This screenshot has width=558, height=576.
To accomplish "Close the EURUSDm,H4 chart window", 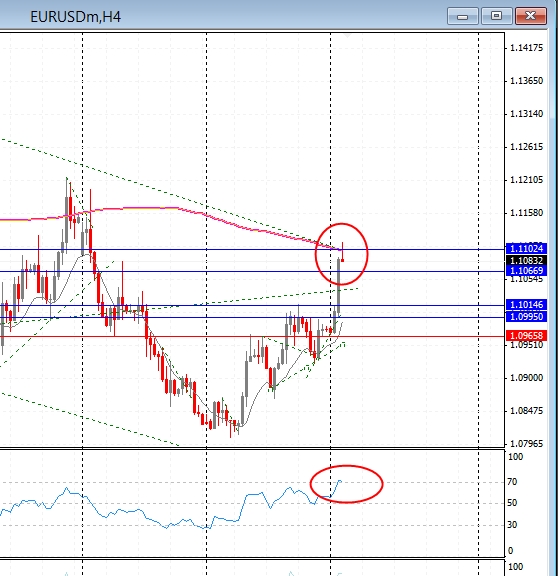I will (530, 16).
